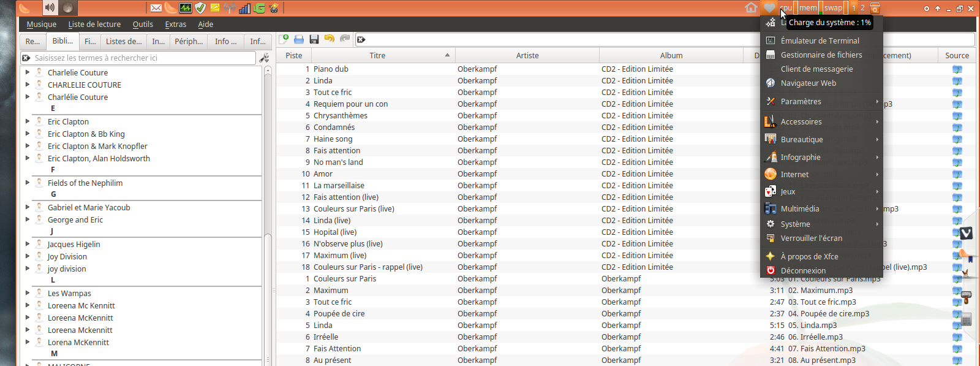Image resolution: width=980 pixels, height=366 pixels.
Task: Expand the Jacques Higelin artist node
Action: [x=28, y=244]
